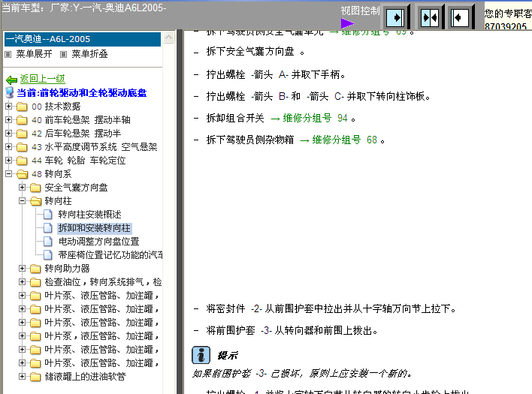The height and width of the screenshot is (394, 532).
Task: Click the line 拧出螺栓 -箭头 B- 和 -箭头 C-
Action: (x=319, y=97)
